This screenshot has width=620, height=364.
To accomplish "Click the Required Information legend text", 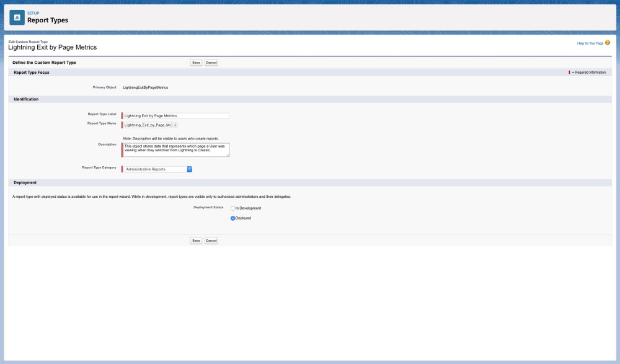I will [589, 73].
